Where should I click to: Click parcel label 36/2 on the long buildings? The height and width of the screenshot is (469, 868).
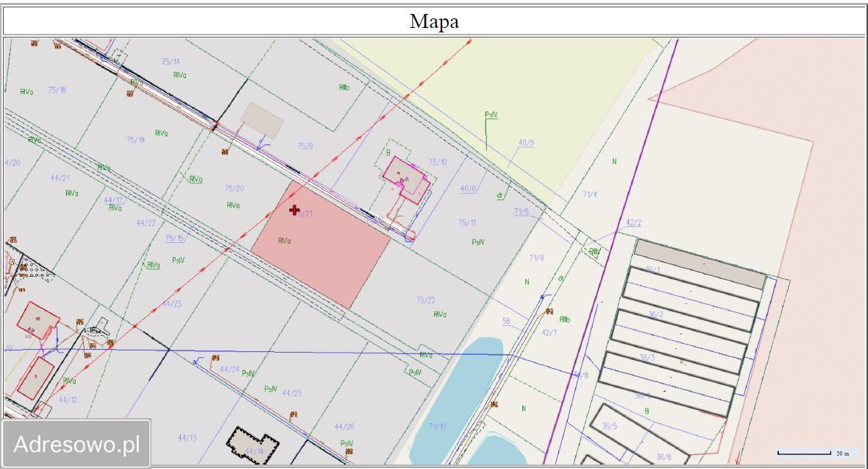pyautogui.click(x=655, y=314)
